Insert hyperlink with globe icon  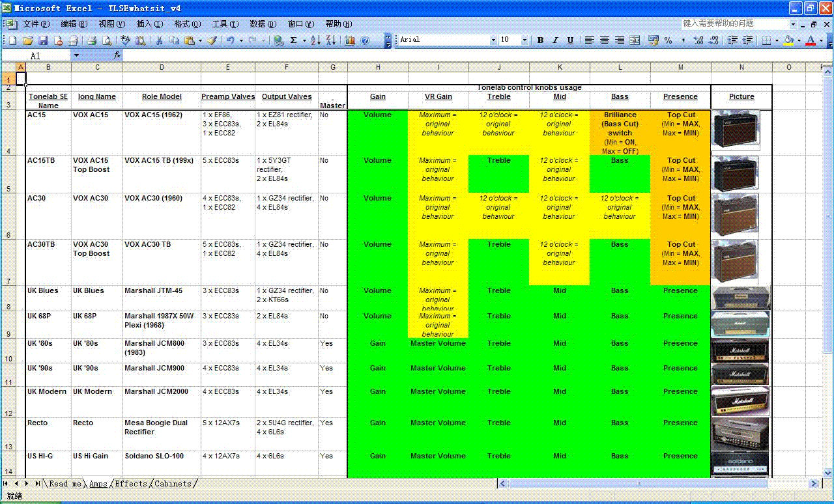coord(279,40)
